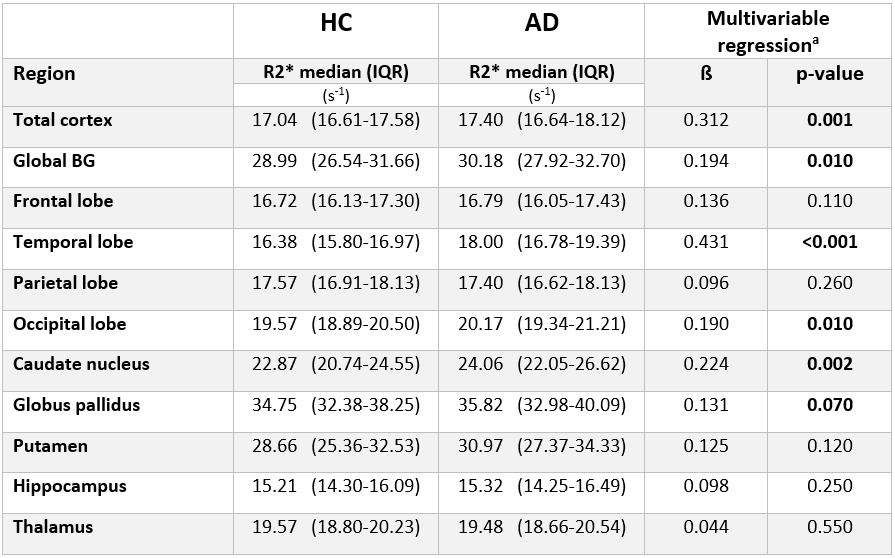Image resolution: width=895 pixels, height=558 pixels.
Task: Select the Thalamus row label
Action: click(53, 527)
